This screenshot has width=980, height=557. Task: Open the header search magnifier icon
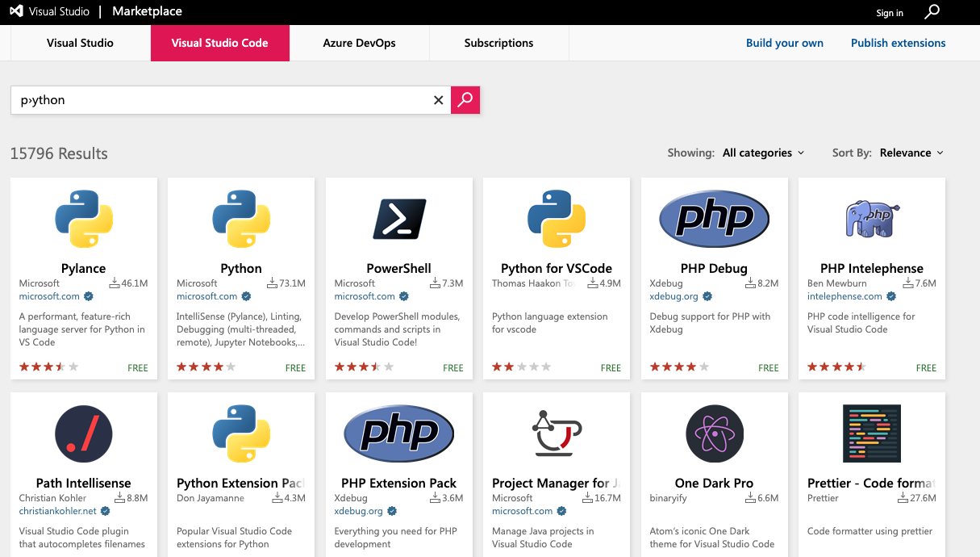[x=932, y=12]
